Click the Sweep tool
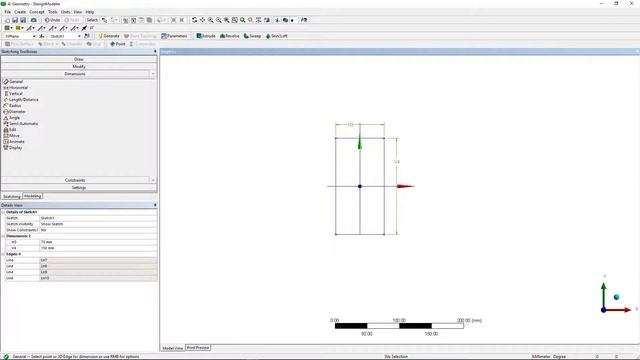Viewport: 640px width, 360px height. (252, 36)
